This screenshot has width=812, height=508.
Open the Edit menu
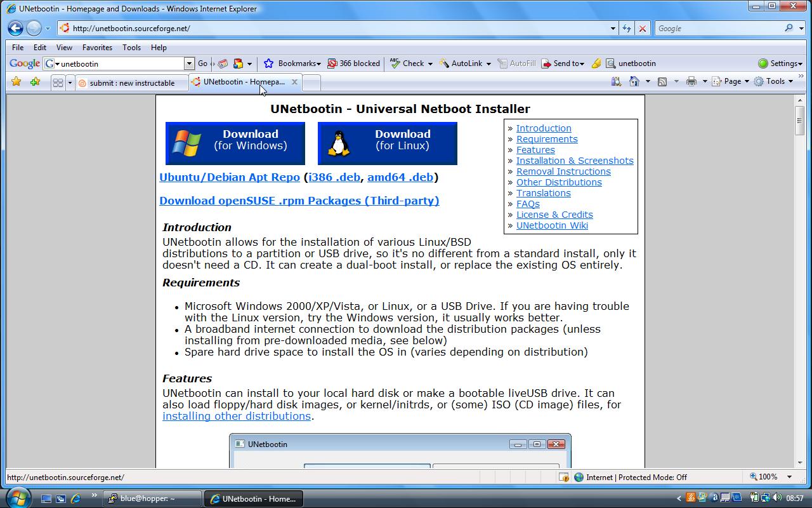click(40, 48)
